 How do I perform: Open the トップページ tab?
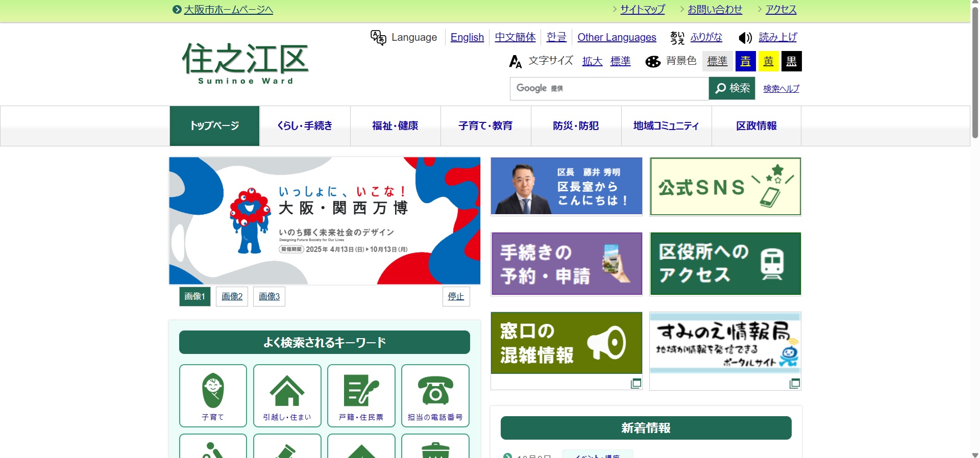coord(214,126)
